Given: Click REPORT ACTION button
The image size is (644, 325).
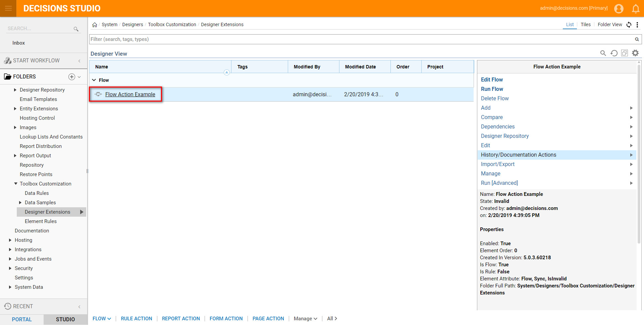Looking at the screenshot, I should [x=181, y=319].
